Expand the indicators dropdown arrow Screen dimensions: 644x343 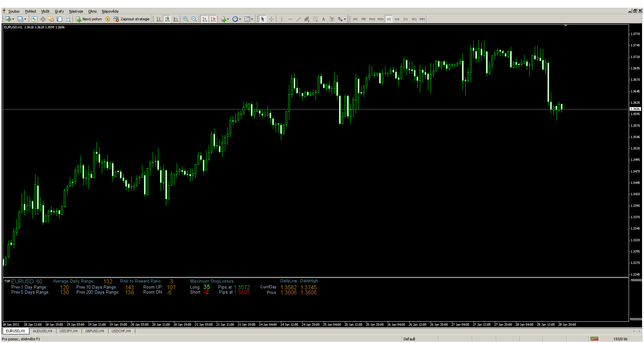tap(228, 19)
